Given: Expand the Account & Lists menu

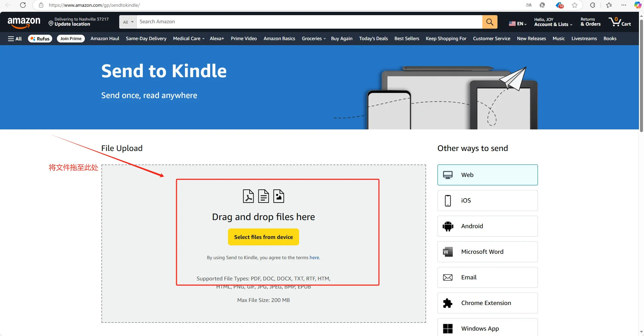Looking at the screenshot, I should click(553, 22).
